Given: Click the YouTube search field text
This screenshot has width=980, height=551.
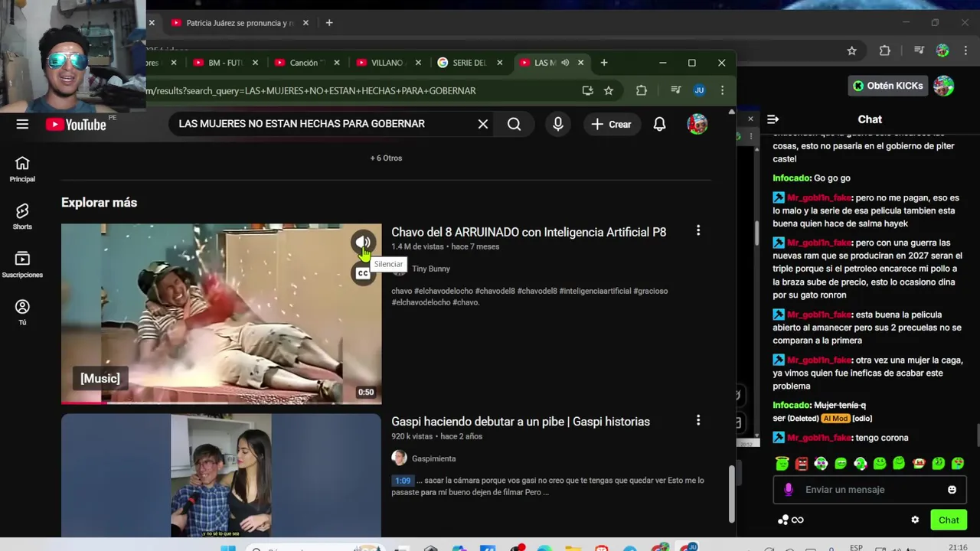Looking at the screenshot, I should pos(302,124).
